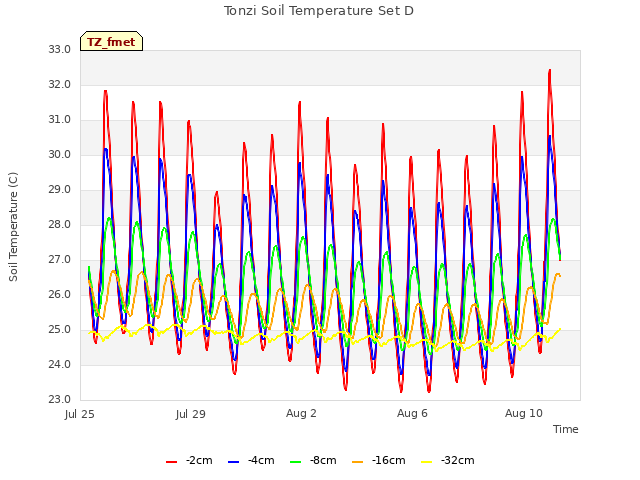Image resolution: width=640 pixels, height=480 pixels.
Task: Click the Aug 2 date tick label
Action: pyautogui.click(x=301, y=413)
